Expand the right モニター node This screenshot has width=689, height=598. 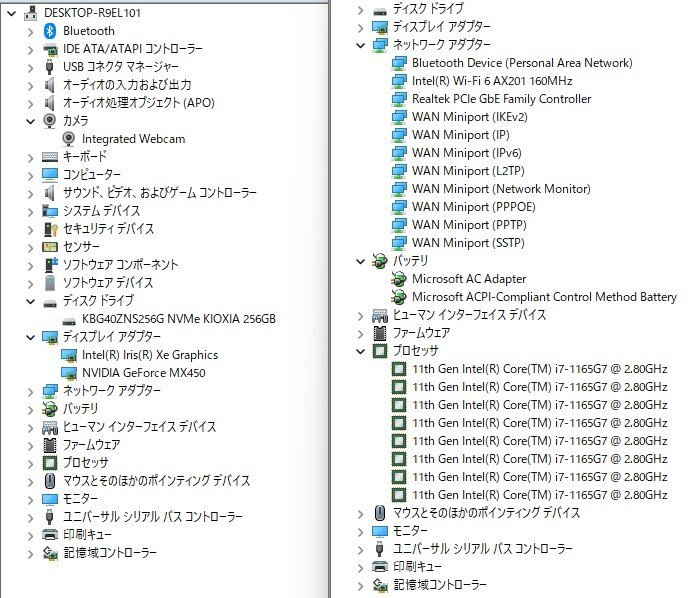360,532
